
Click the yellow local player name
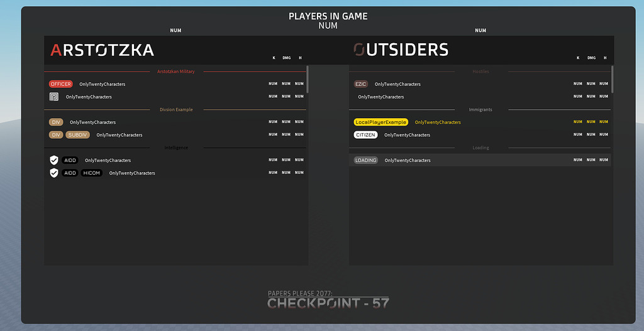tap(438, 122)
